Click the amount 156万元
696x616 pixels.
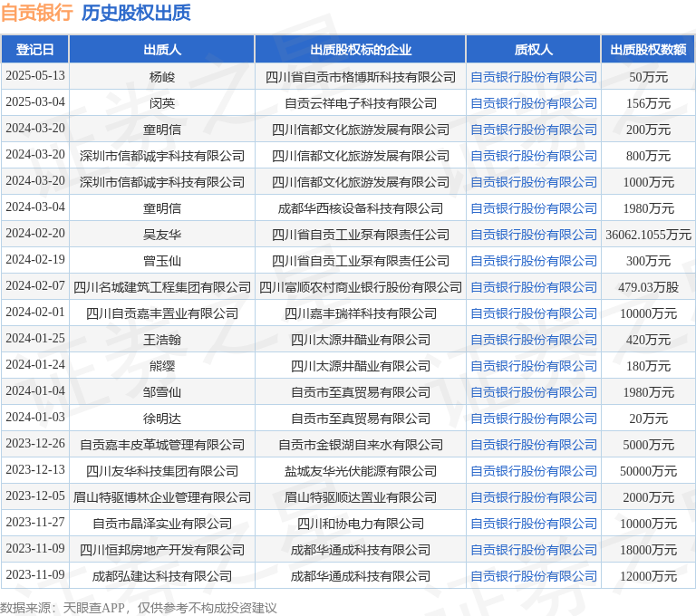(648, 103)
